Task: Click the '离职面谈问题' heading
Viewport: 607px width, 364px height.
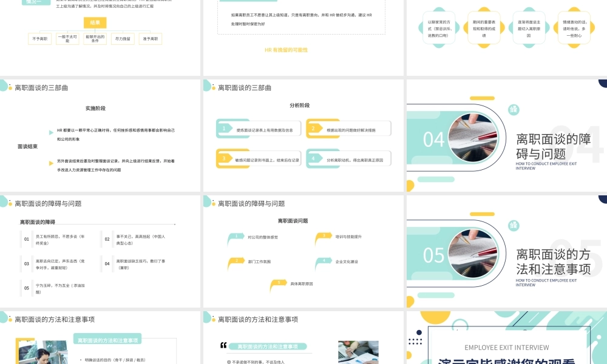Action: [x=293, y=221]
